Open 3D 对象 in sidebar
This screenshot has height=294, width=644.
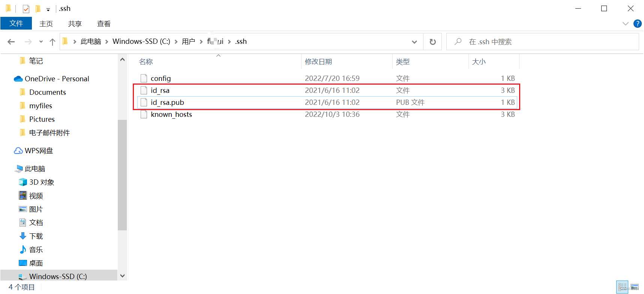[x=42, y=182]
